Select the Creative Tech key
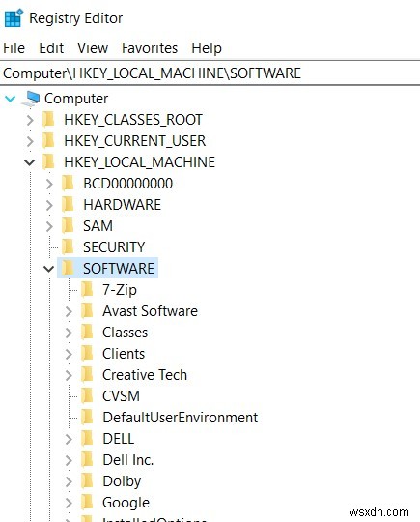This screenshot has width=420, height=522. pos(145,375)
